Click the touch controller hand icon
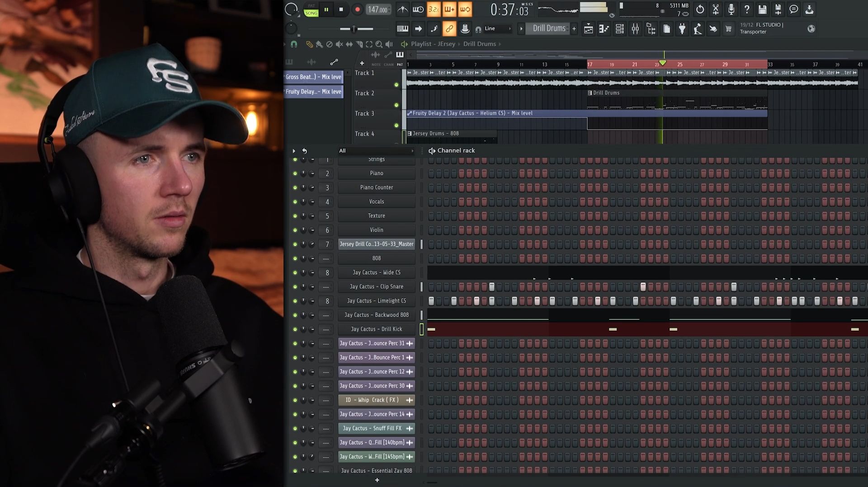Viewport: 868px width, 487px height. [x=713, y=29]
